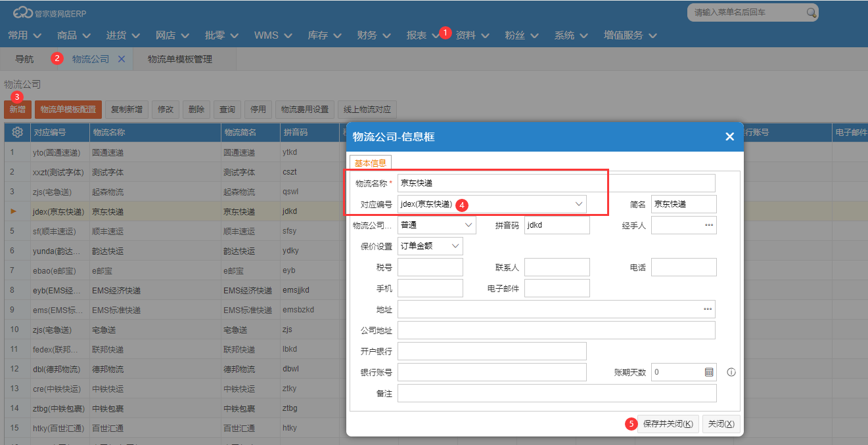Close the 物流公司 tab via its X

tap(122, 59)
